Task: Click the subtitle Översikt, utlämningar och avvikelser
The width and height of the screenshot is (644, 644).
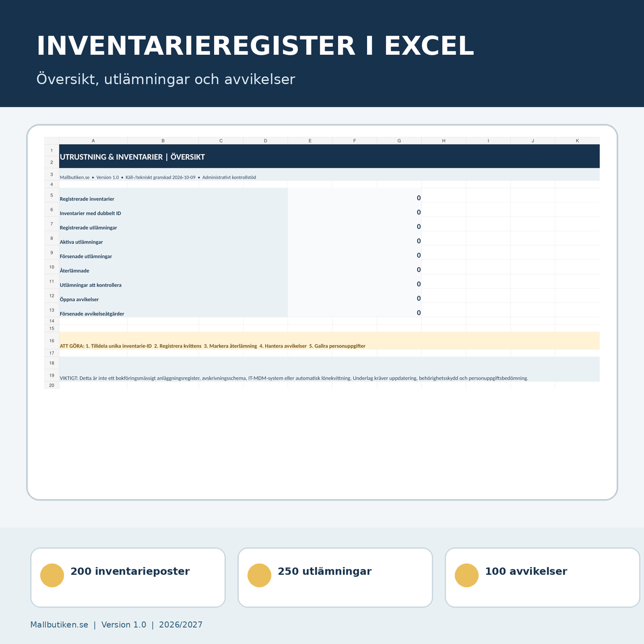Action: click(166, 79)
